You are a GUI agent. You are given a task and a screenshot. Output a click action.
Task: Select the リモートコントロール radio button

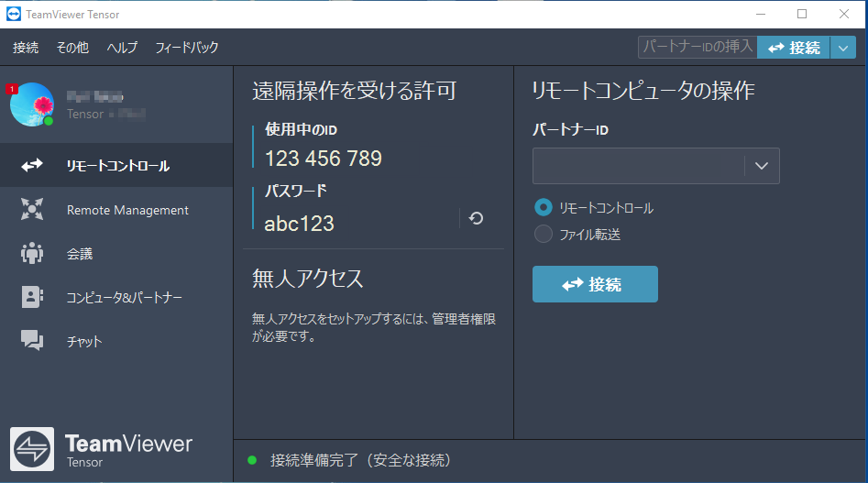point(543,208)
